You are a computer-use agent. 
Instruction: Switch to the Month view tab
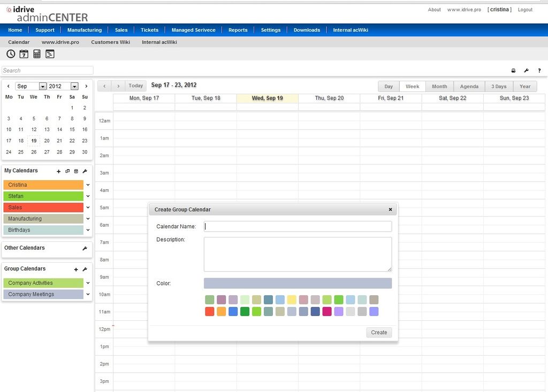click(439, 86)
